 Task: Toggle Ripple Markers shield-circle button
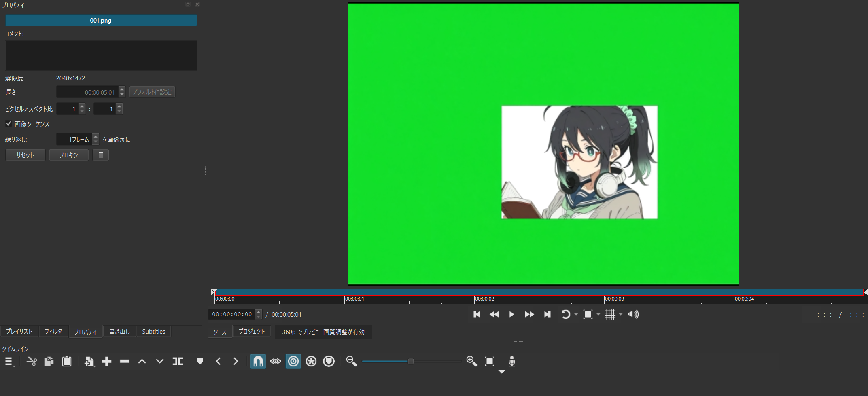pyautogui.click(x=329, y=361)
